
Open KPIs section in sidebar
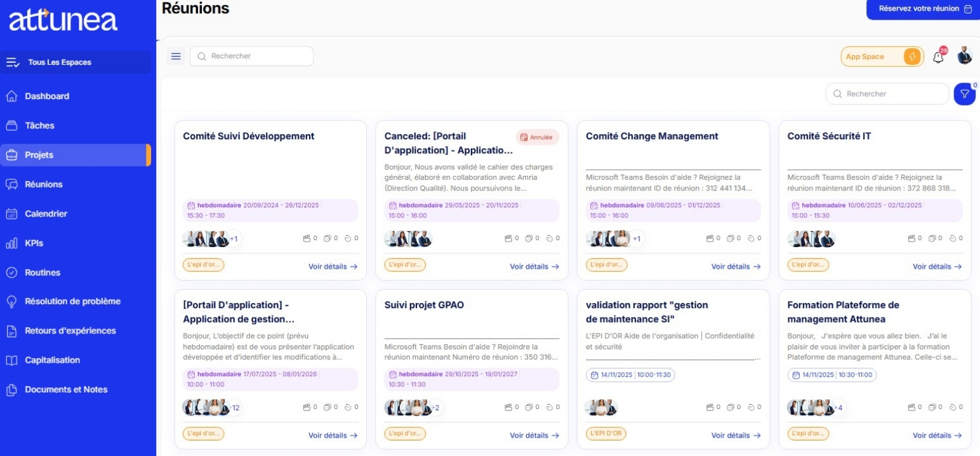pyautogui.click(x=34, y=243)
